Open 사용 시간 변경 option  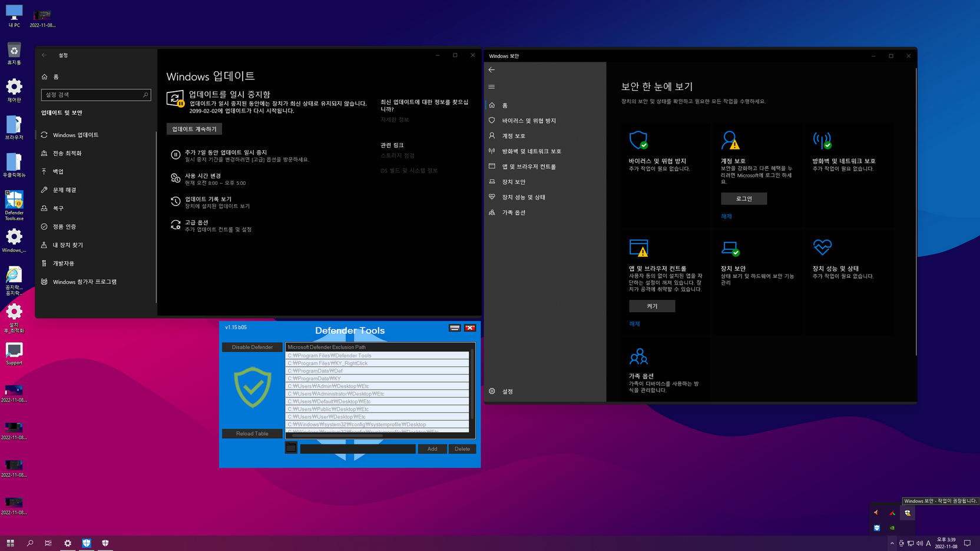[208, 179]
